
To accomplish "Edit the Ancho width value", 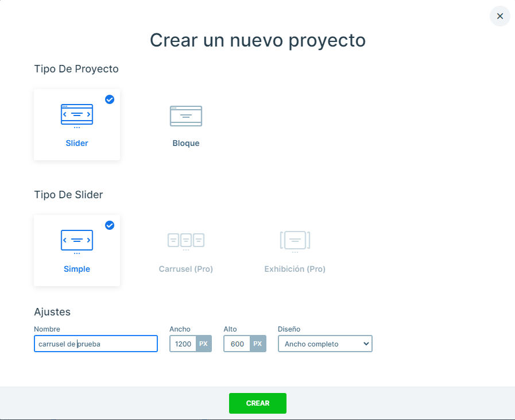I will [x=183, y=344].
